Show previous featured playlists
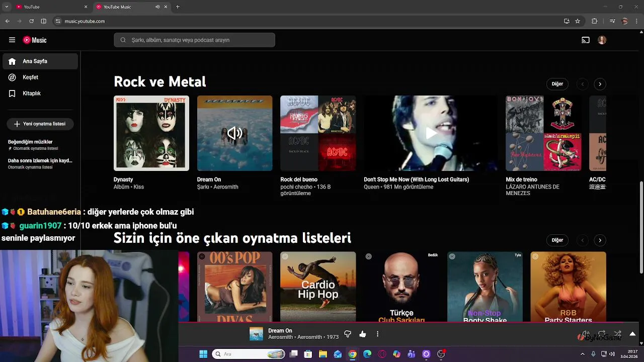The height and width of the screenshot is (362, 644). [x=583, y=240]
